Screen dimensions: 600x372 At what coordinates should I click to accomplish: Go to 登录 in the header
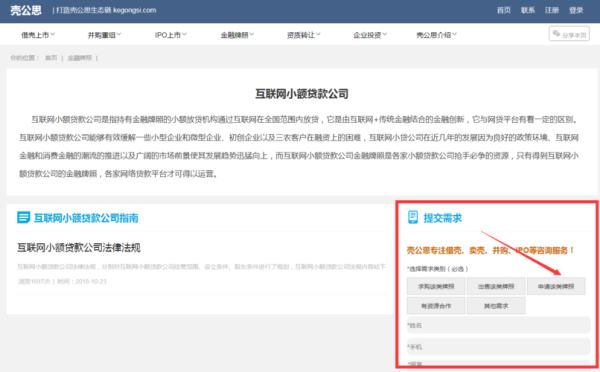pos(576,10)
